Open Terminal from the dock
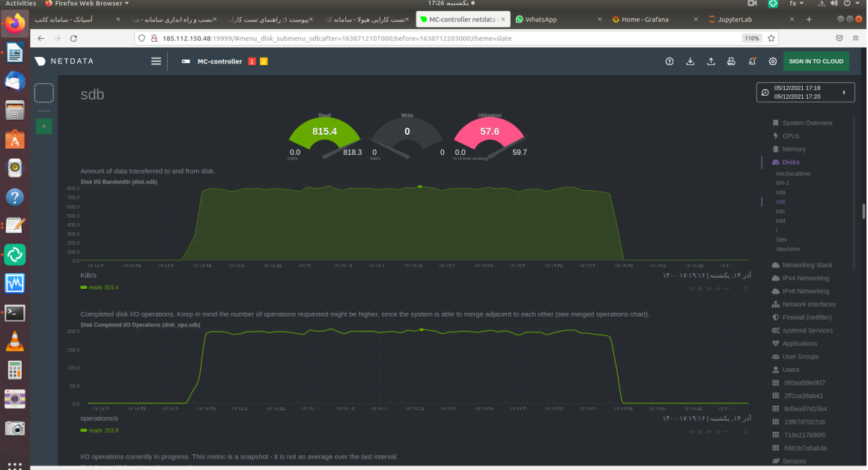868x470 pixels. [15, 313]
